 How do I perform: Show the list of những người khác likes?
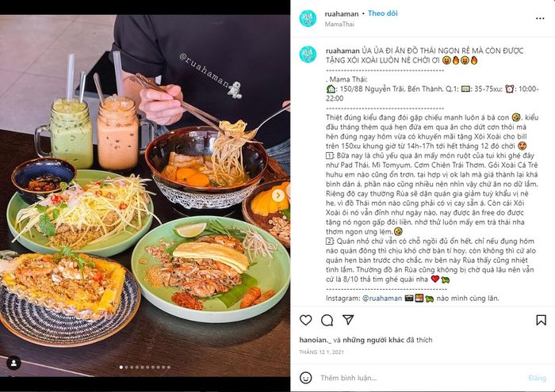[373, 340]
